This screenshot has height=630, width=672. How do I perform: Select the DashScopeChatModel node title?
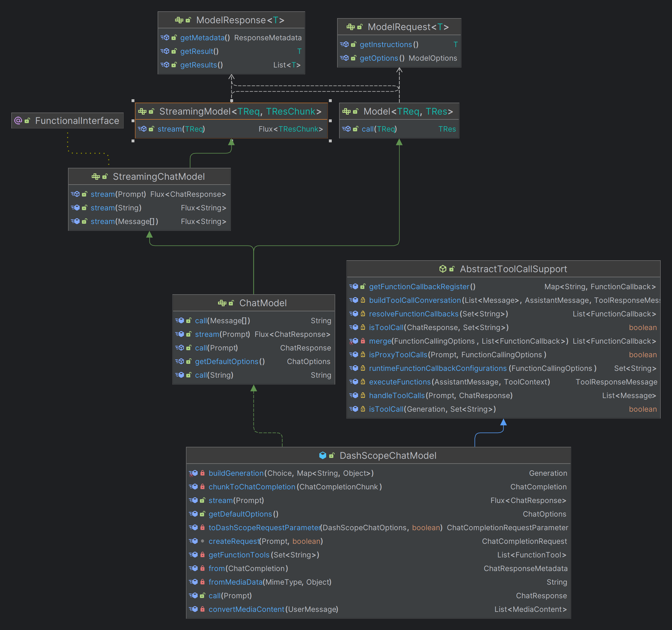point(388,456)
